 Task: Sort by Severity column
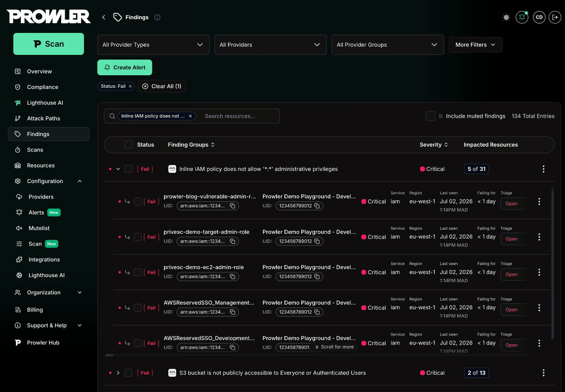tap(434, 145)
